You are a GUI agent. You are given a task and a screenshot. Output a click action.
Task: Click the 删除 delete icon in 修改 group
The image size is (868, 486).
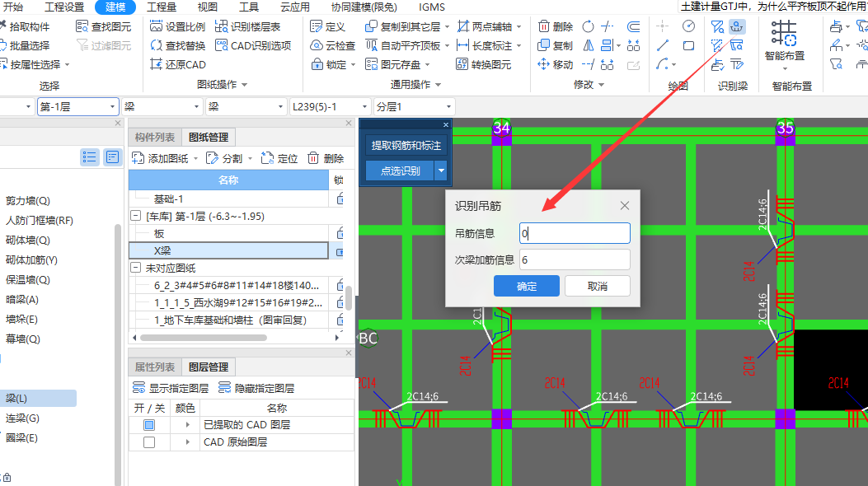(x=556, y=26)
